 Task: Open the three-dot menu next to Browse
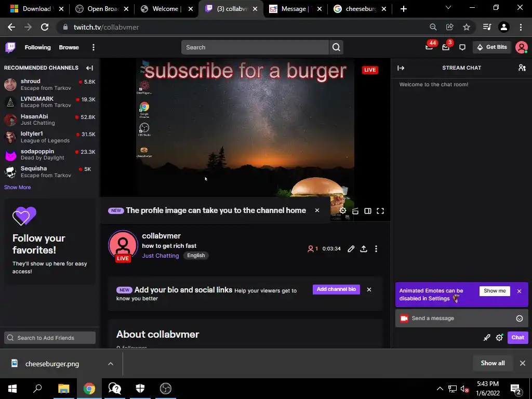pos(94,47)
